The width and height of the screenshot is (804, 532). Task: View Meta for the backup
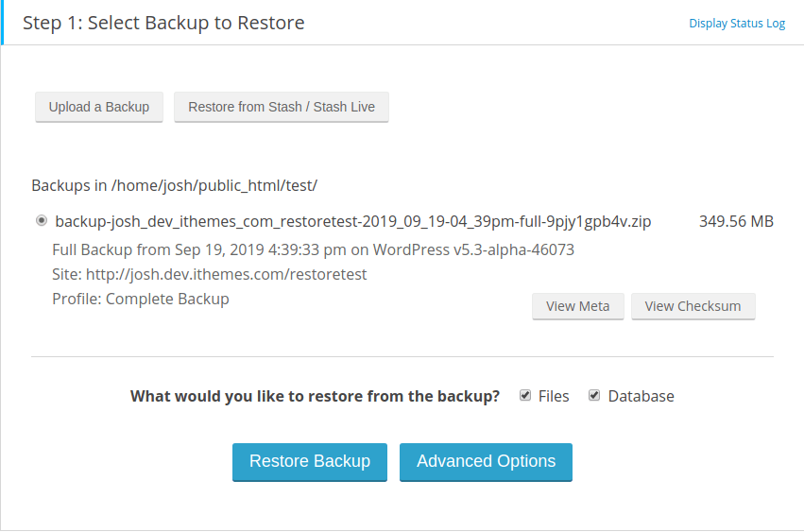[x=578, y=306]
